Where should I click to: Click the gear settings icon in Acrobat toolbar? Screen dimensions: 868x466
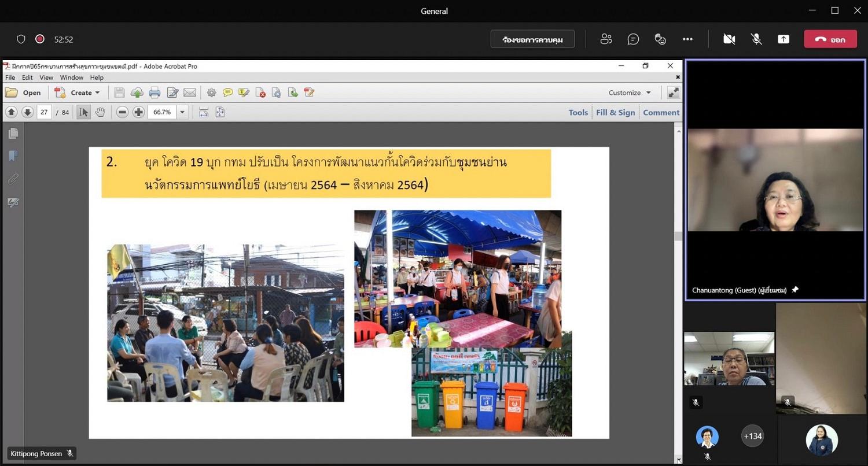pyautogui.click(x=211, y=93)
